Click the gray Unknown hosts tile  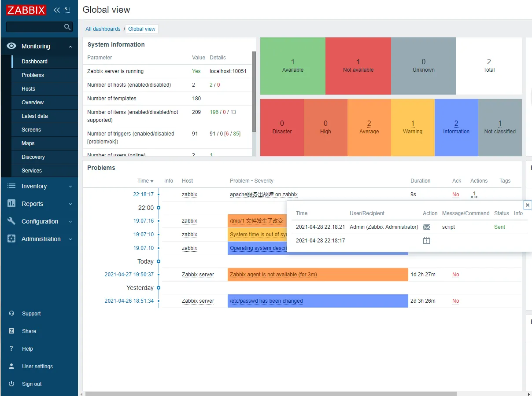(424, 66)
